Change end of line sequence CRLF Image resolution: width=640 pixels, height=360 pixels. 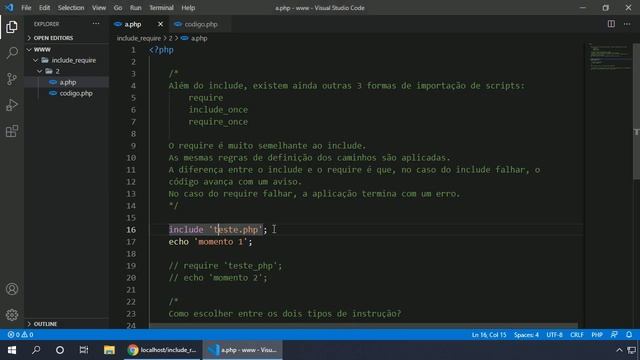coord(577,335)
